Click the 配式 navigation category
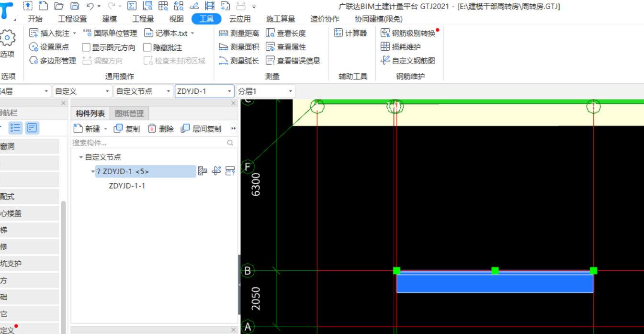Screen dimensions: 644x334 [29, 197]
